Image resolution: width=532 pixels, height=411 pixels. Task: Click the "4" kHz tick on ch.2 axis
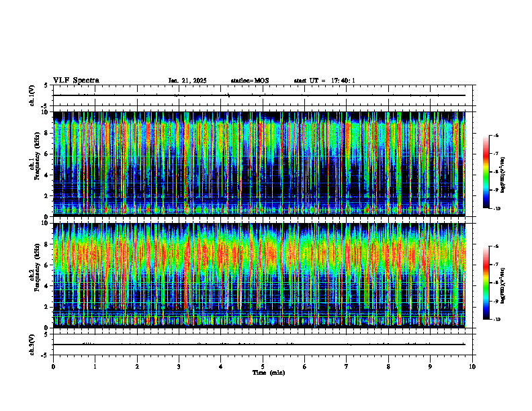click(x=46, y=286)
